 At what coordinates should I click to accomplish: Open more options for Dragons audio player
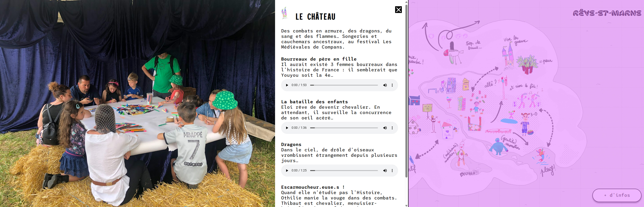(392, 171)
